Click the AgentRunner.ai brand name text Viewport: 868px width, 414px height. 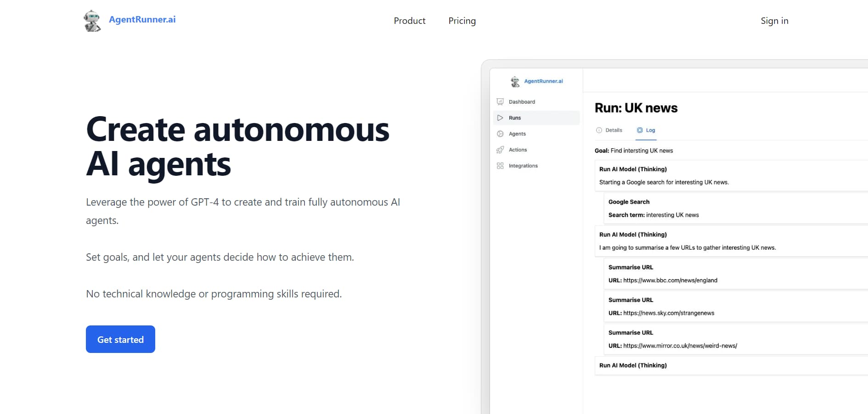coord(142,19)
